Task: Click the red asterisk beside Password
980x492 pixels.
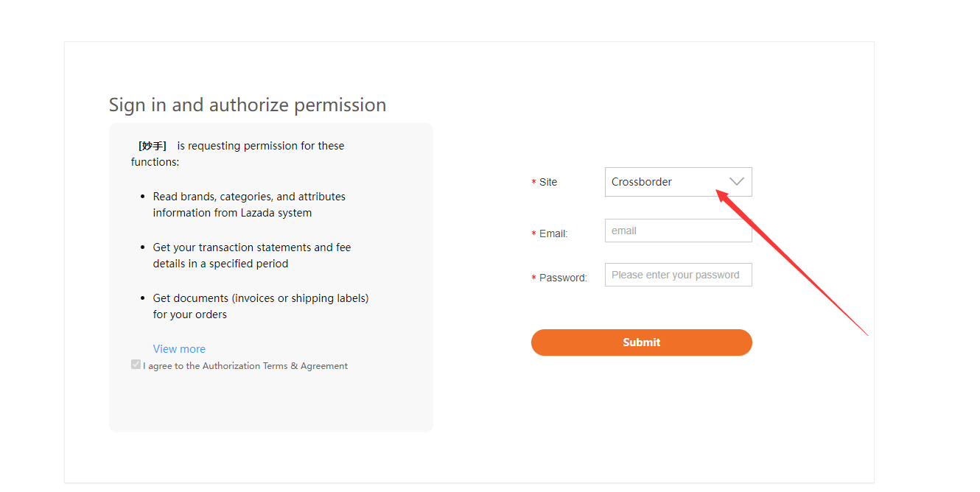Action: [x=533, y=278]
